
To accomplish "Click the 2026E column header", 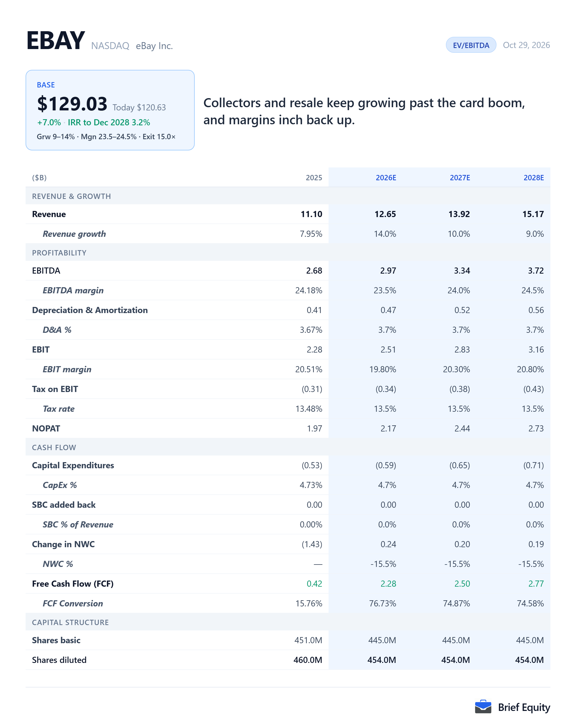I will pos(386,178).
